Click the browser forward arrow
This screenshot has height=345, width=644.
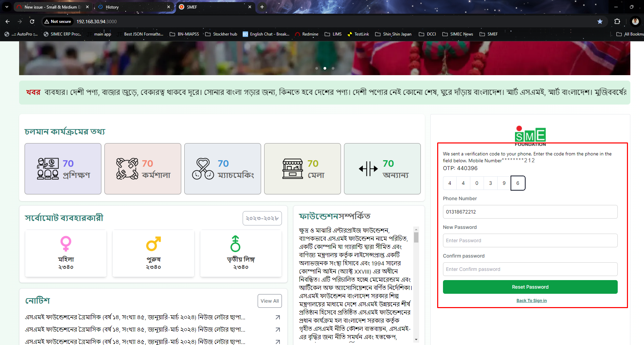point(20,22)
